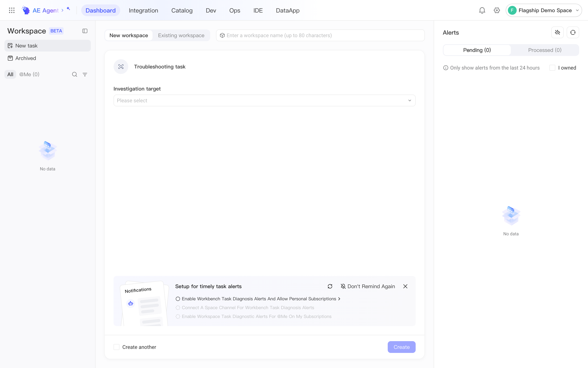Expand the AE Agent breadcrumb chevron
Image resolution: width=588 pixels, height=368 pixels.
tap(62, 10)
